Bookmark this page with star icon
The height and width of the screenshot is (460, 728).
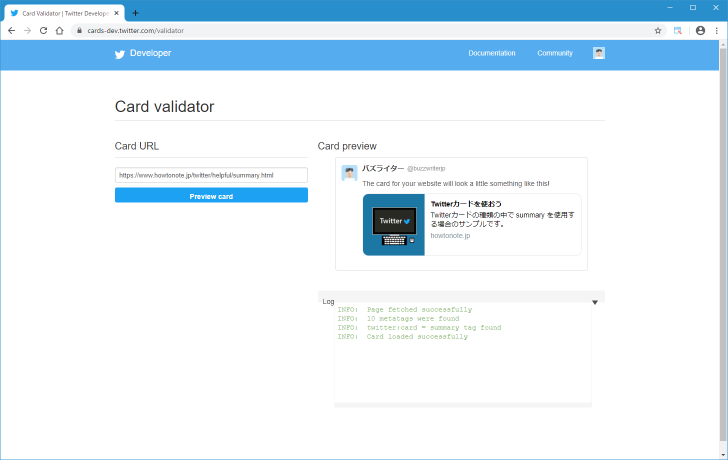pyautogui.click(x=658, y=31)
